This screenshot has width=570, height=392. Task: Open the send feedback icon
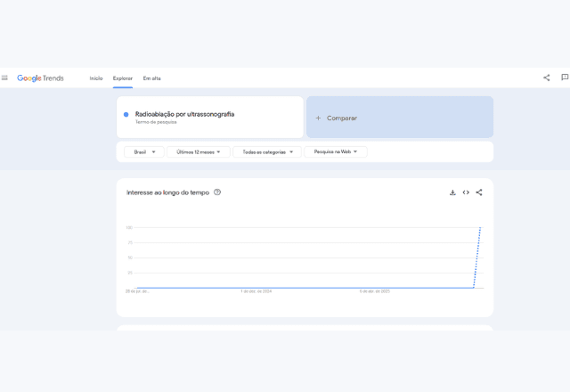(565, 78)
